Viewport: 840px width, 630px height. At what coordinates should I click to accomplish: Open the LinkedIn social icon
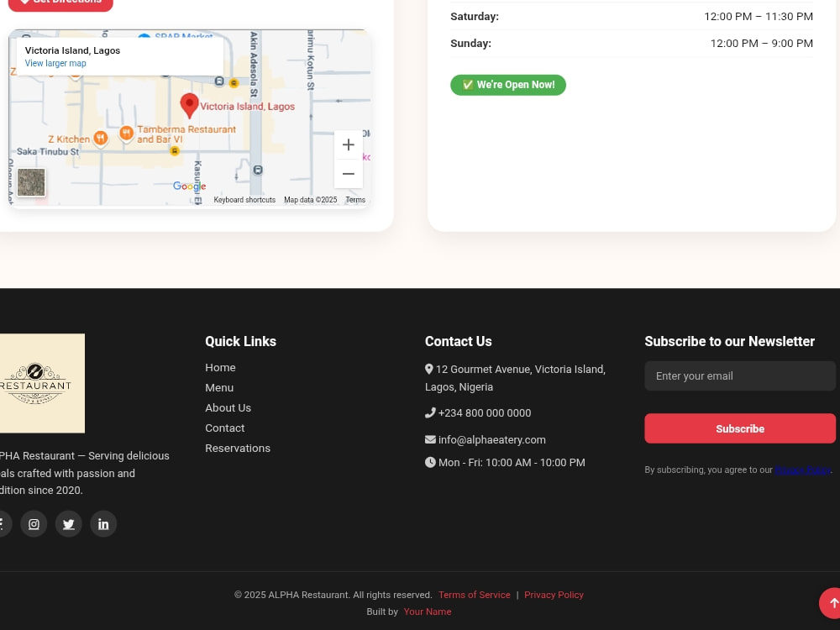coord(103,524)
